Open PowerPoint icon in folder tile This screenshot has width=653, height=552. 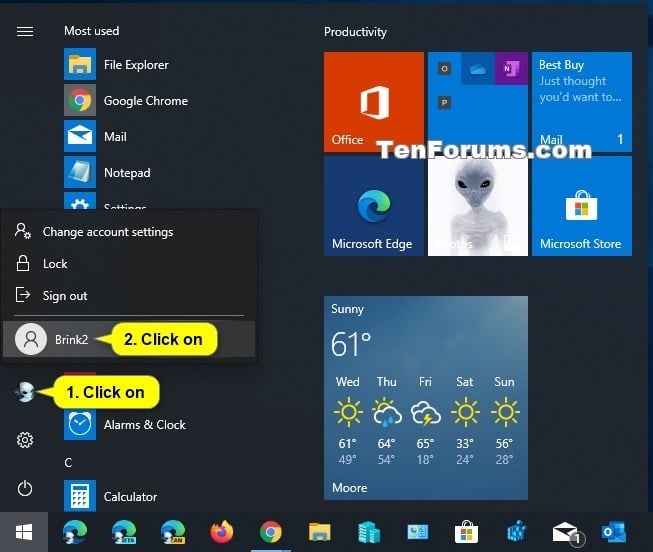[444, 102]
